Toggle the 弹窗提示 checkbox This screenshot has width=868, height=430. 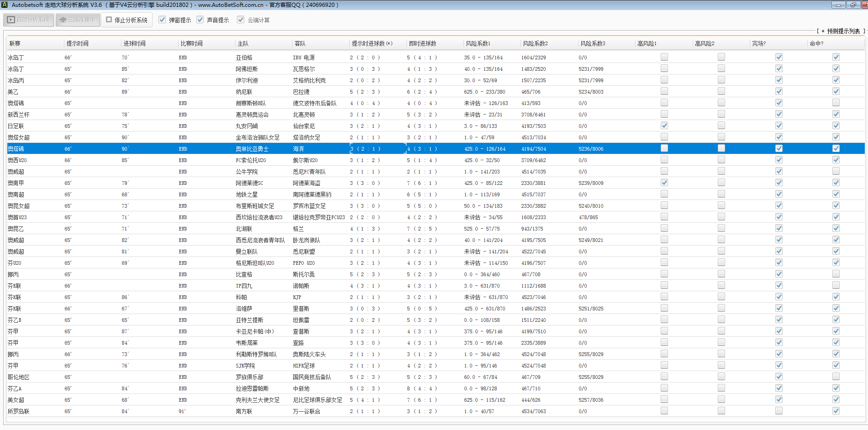tap(162, 20)
